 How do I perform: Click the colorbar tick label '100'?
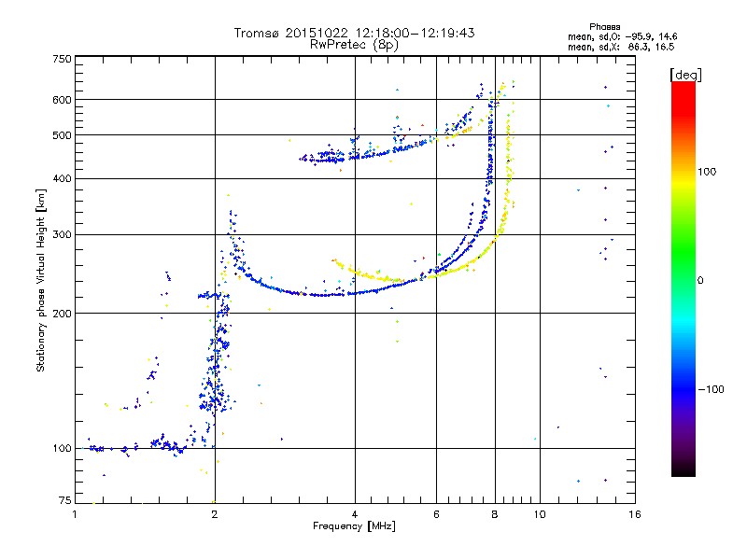[x=707, y=172]
